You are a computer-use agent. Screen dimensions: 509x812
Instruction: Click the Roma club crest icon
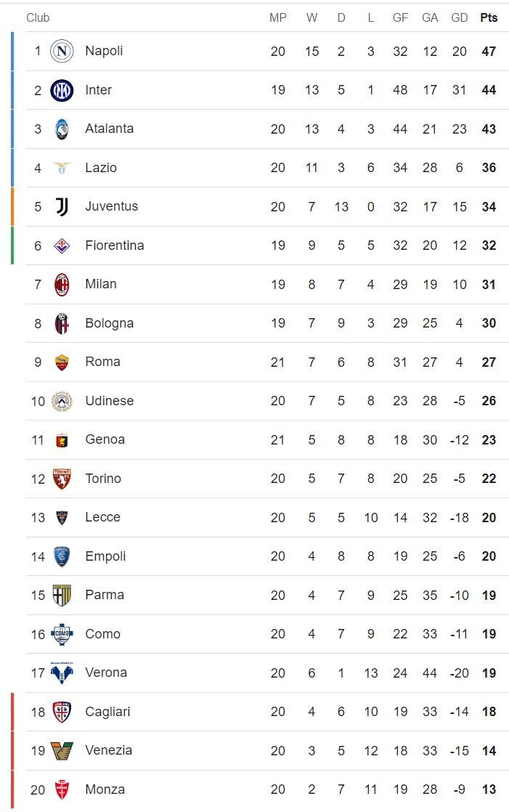click(x=62, y=362)
